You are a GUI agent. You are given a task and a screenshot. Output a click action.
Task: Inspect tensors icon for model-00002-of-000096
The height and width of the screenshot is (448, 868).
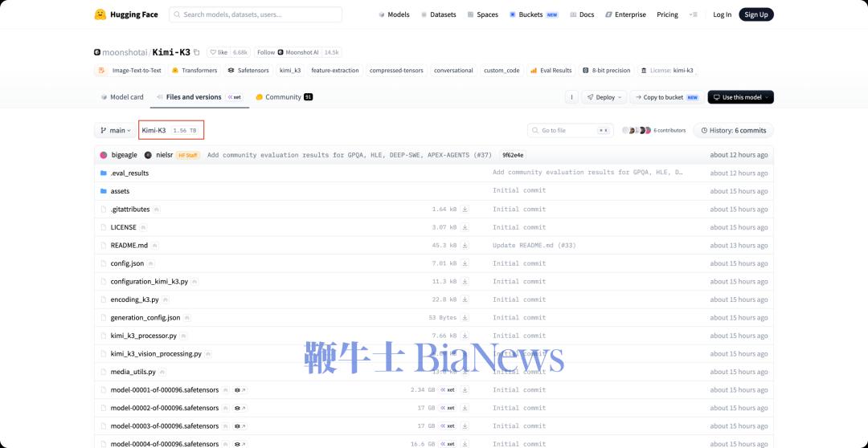(240, 408)
